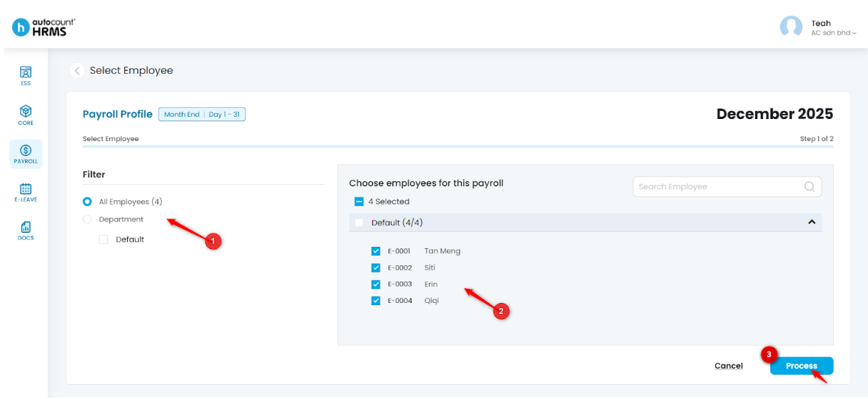Uncheck employee E-0004 Qiqi
The height and width of the screenshot is (399, 868).
(376, 301)
